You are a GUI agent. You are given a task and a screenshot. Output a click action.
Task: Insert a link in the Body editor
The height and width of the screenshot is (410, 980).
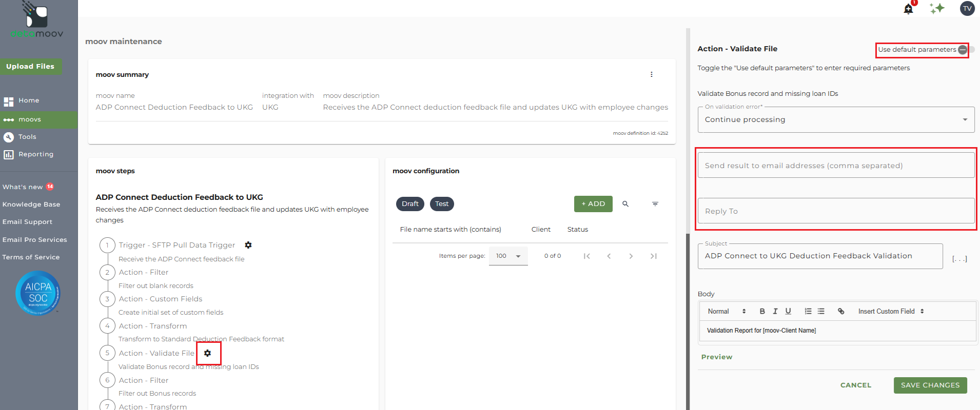[841, 311]
